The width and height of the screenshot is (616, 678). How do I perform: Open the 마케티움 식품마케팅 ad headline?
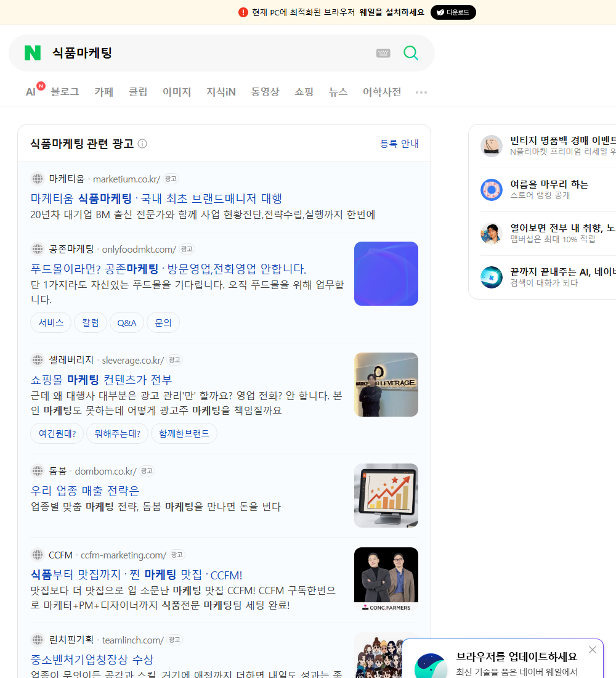156,198
